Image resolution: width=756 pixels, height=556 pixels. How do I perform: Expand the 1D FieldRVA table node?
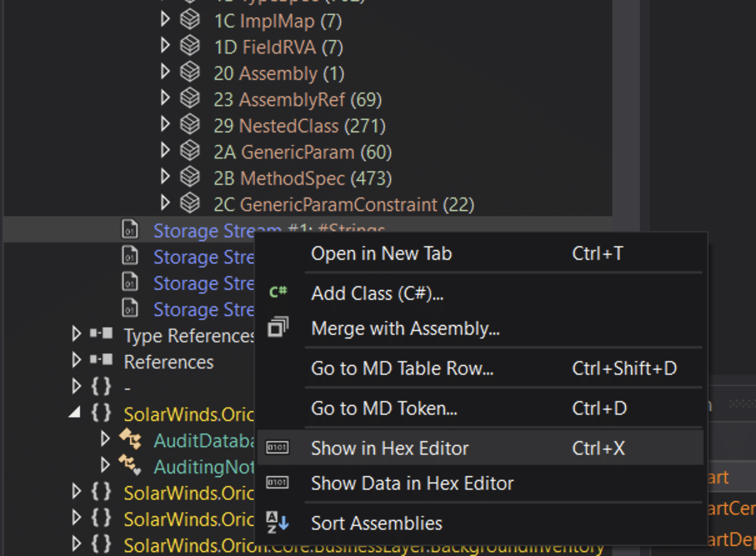(165, 46)
